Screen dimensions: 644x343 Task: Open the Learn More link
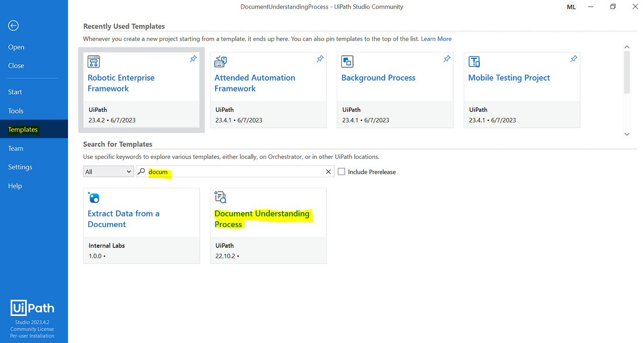tap(436, 38)
